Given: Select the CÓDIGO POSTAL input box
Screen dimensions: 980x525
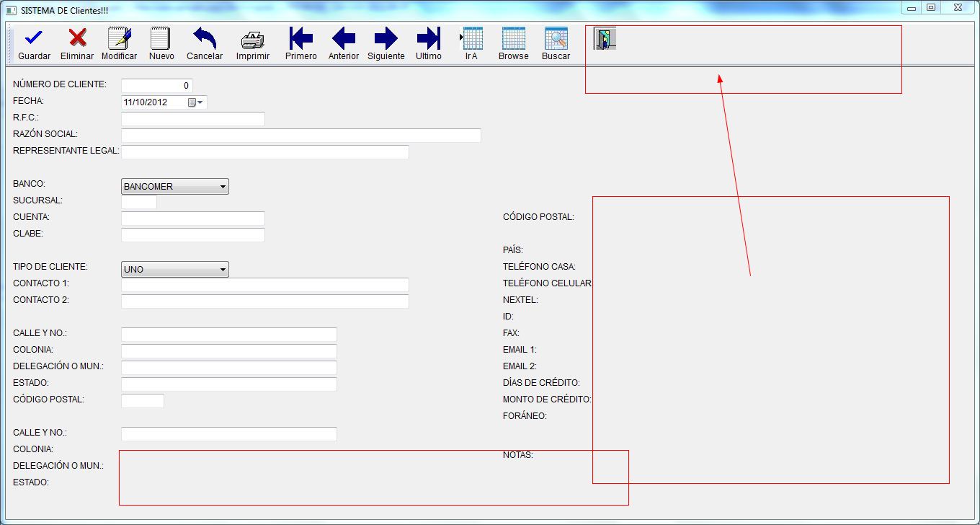Looking at the screenshot, I should (142, 400).
